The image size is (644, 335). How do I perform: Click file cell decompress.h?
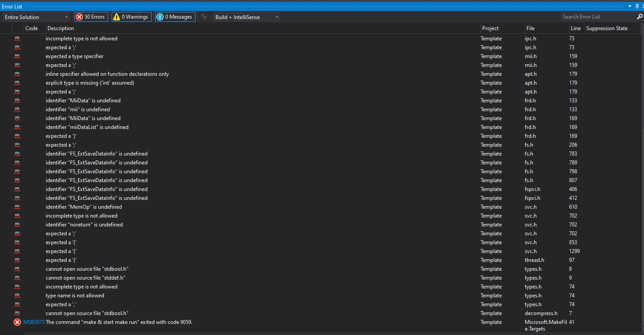point(541,313)
